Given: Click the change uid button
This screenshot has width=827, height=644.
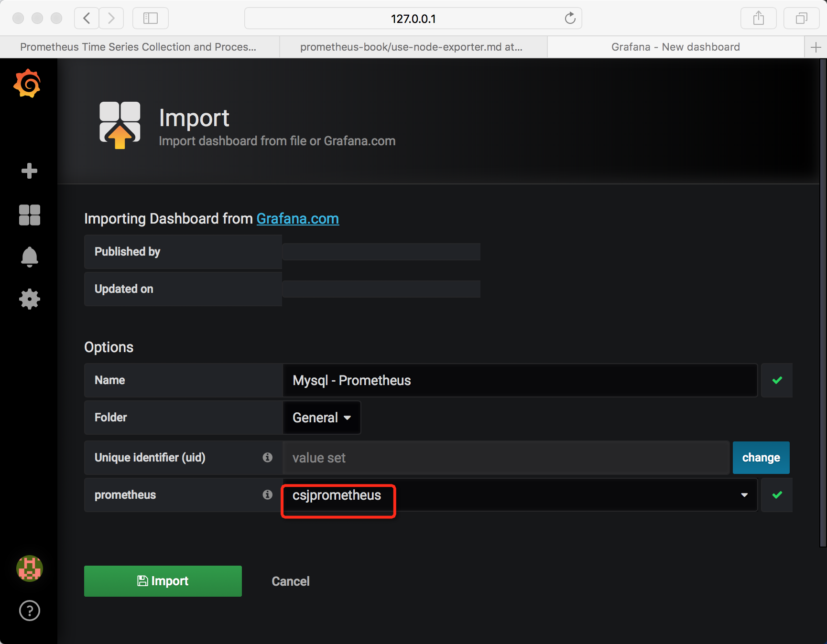Looking at the screenshot, I should [761, 458].
